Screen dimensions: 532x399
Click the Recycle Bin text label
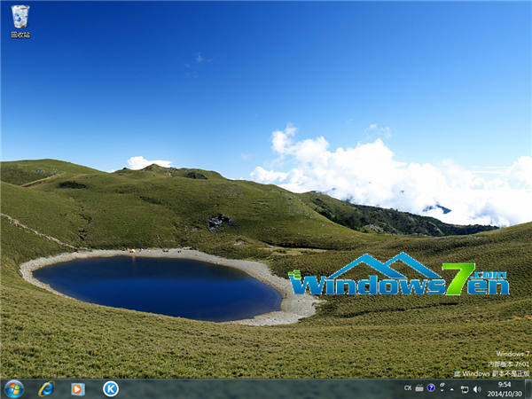click(x=20, y=35)
